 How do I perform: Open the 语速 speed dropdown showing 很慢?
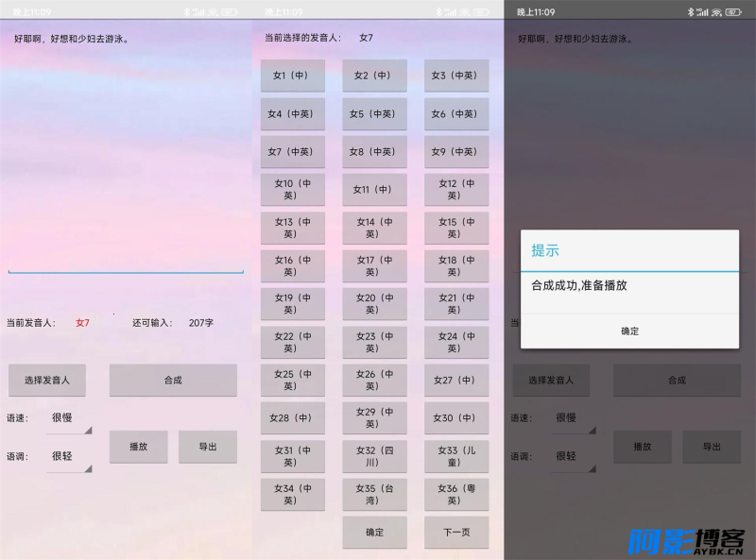pyautogui.click(x=69, y=418)
